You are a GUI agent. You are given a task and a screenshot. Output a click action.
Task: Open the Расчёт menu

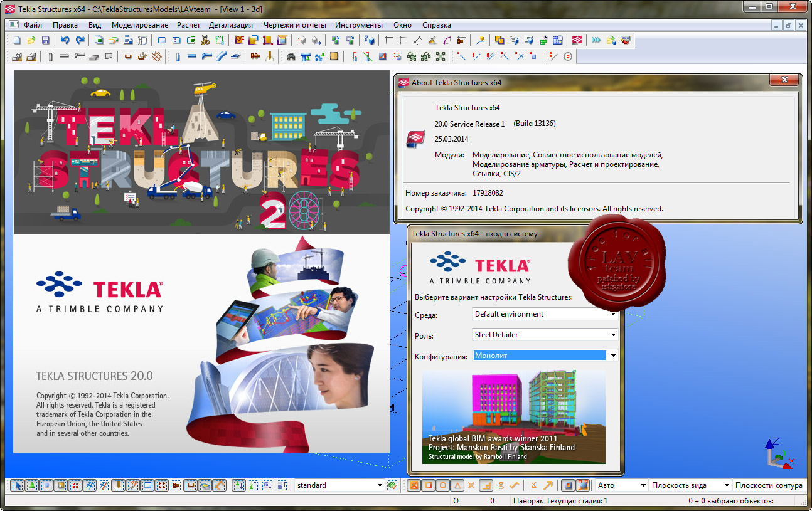coord(188,25)
